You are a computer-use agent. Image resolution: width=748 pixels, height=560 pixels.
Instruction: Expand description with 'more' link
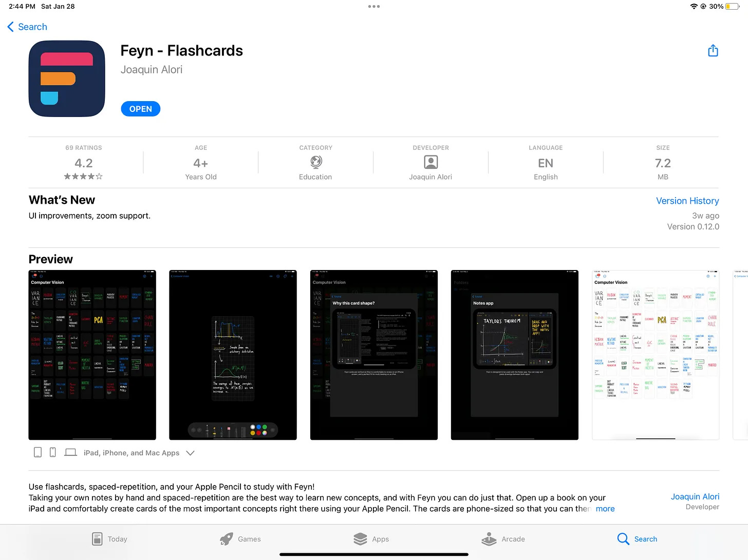(605, 509)
